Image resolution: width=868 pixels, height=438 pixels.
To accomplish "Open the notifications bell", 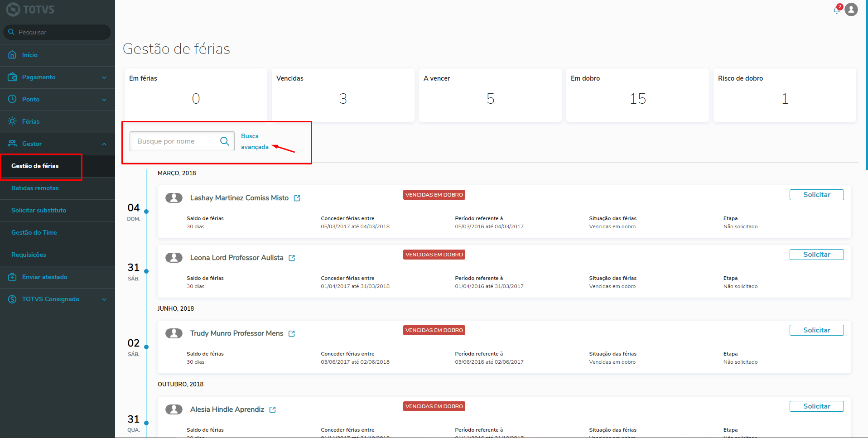I will (836, 10).
